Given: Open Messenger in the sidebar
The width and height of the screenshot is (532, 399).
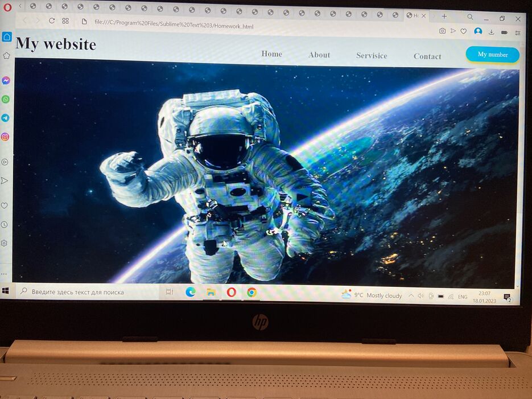Looking at the screenshot, I should [x=6, y=80].
